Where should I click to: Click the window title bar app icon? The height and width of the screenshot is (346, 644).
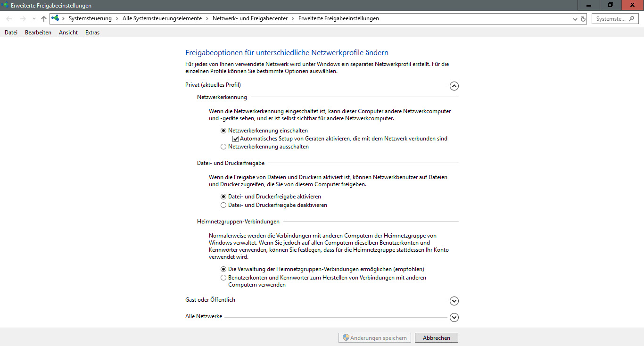point(5,5)
